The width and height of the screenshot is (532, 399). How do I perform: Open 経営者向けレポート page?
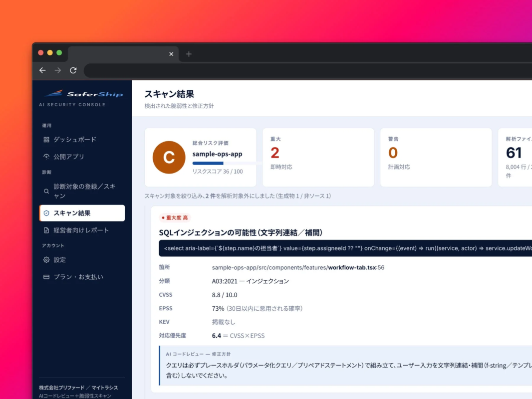pos(82,230)
